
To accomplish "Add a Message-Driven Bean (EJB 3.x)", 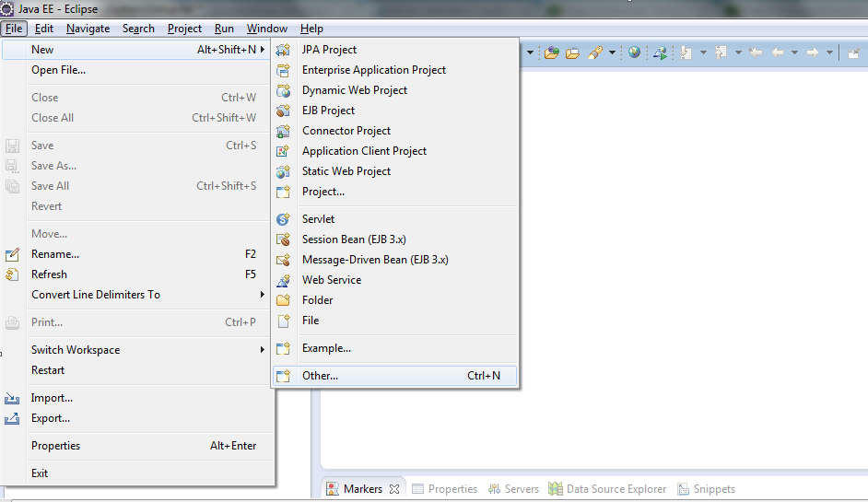I will [395, 260].
